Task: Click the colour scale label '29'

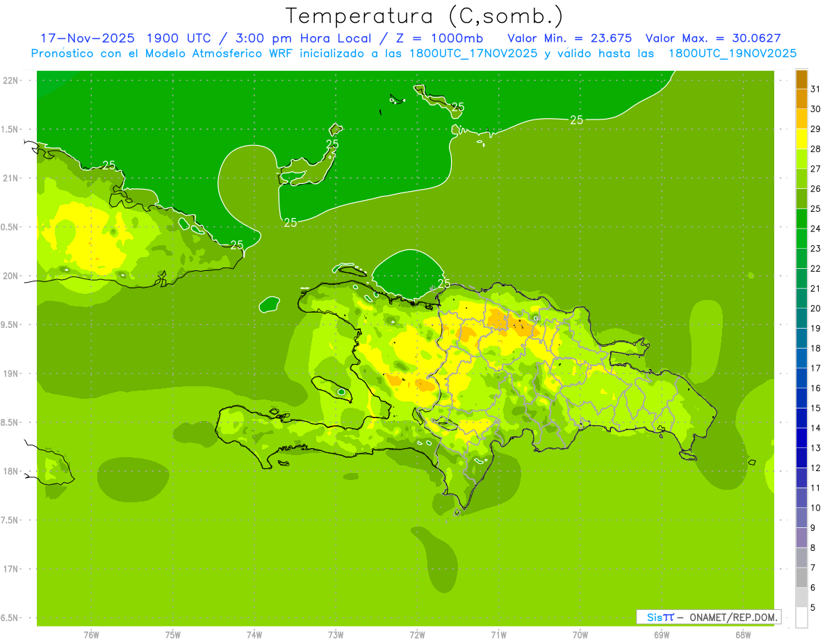Action: click(816, 129)
